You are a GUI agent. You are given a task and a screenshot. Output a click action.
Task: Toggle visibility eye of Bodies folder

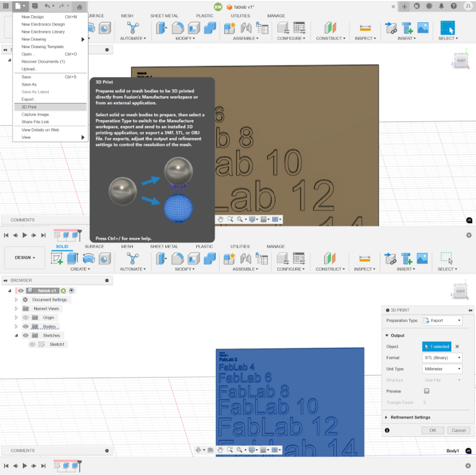tap(25, 326)
